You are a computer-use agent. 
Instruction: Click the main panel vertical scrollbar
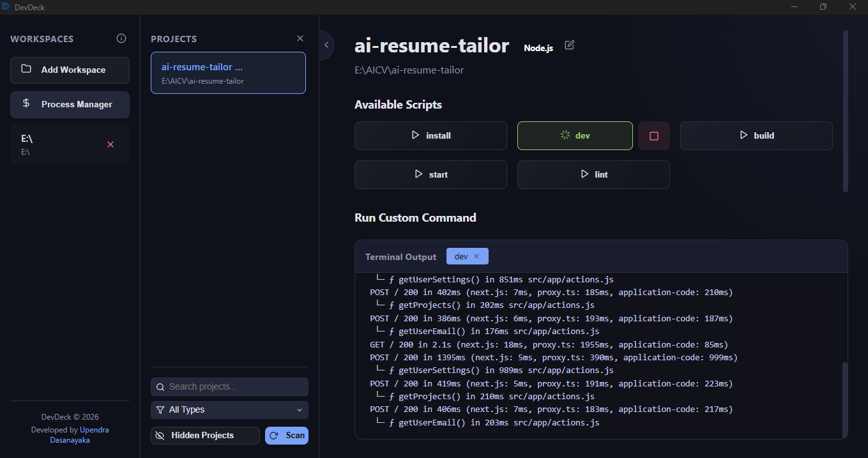click(x=846, y=111)
